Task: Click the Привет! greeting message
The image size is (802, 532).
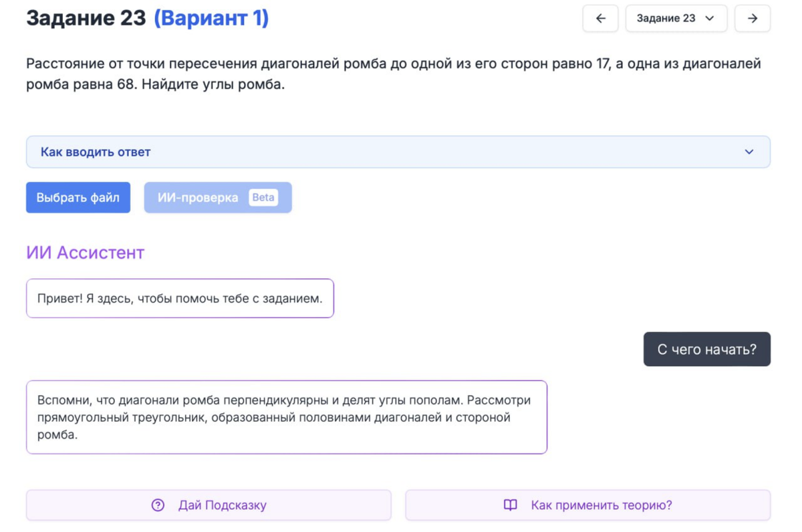Action: [x=180, y=298]
